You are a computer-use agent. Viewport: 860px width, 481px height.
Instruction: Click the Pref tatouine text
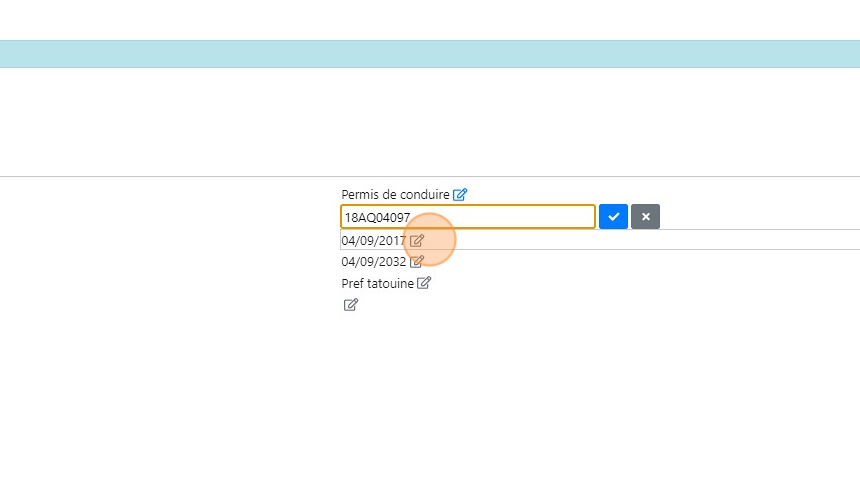click(x=377, y=284)
